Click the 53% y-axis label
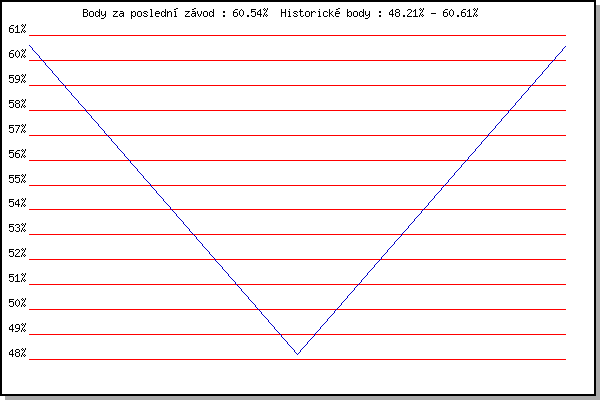The width and height of the screenshot is (600, 400). 17,229
